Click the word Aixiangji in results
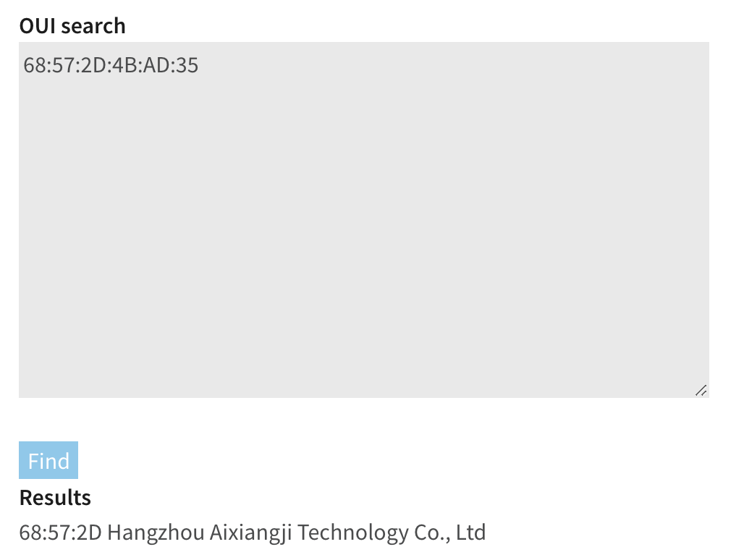The image size is (744, 560). pyautogui.click(x=250, y=533)
